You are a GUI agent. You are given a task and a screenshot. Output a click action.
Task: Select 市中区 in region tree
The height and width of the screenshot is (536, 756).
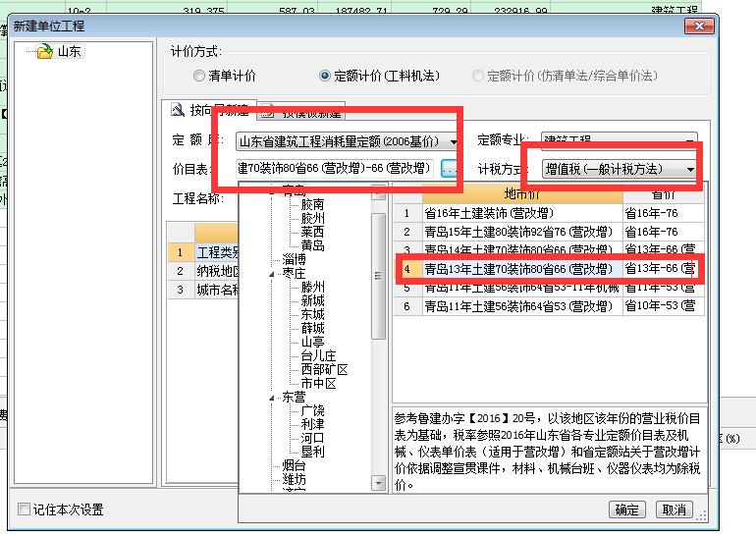pyautogui.click(x=318, y=383)
